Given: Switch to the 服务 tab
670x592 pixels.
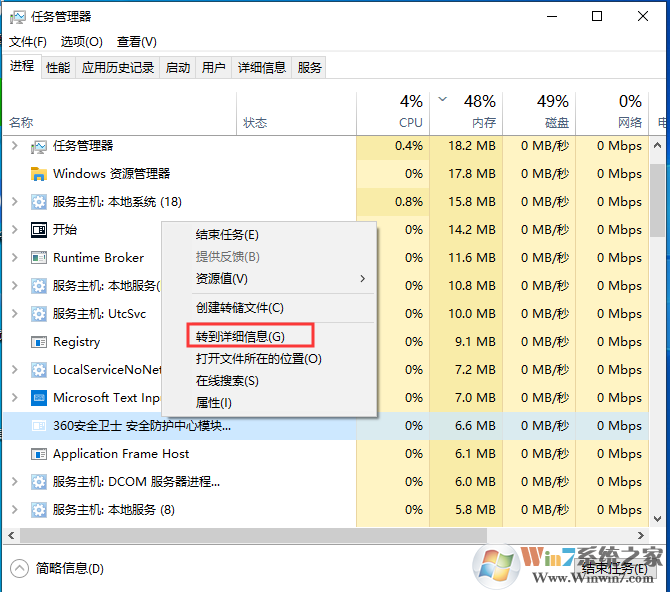Looking at the screenshot, I should tap(309, 68).
